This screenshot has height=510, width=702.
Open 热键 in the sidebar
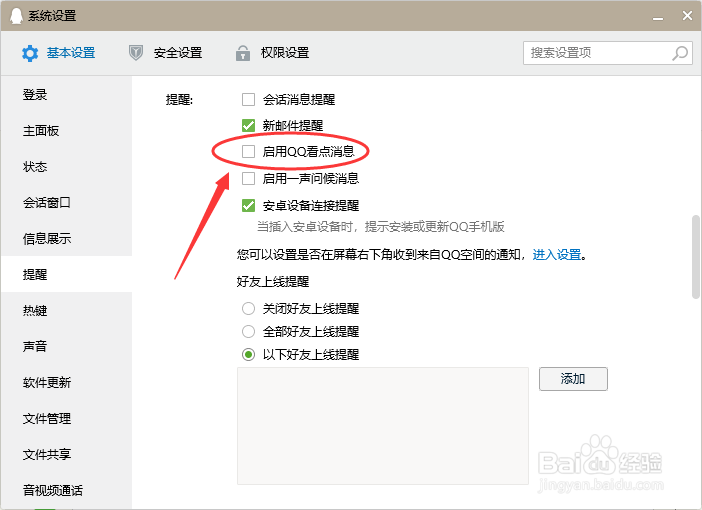click(66, 310)
